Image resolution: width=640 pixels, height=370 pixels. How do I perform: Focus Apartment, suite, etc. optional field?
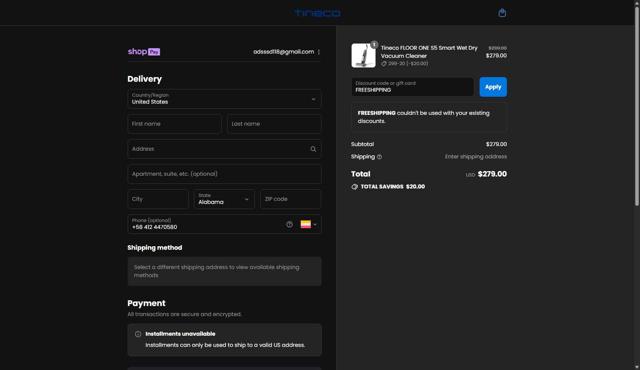[224, 174]
